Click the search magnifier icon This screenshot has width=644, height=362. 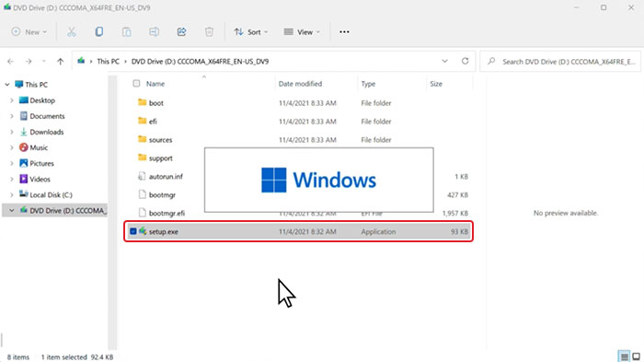[x=491, y=62]
